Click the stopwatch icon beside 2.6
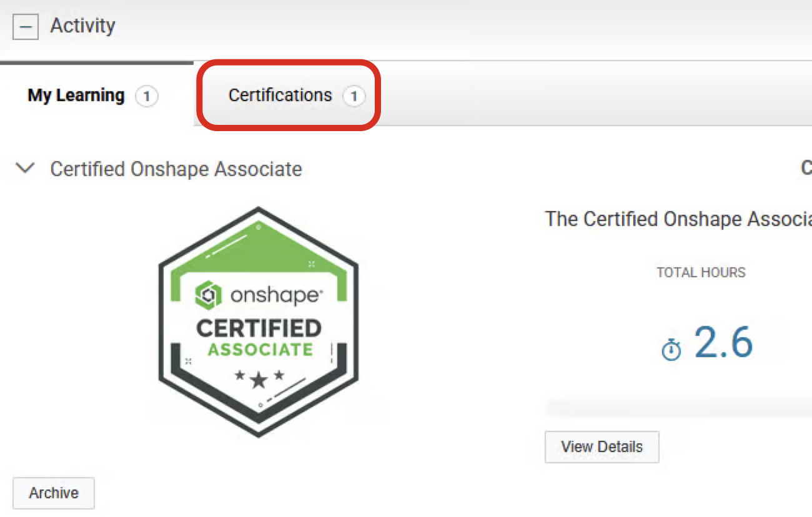The width and height of the screenshot is (812, 517). pyautogui.click(x=671, y=350)
